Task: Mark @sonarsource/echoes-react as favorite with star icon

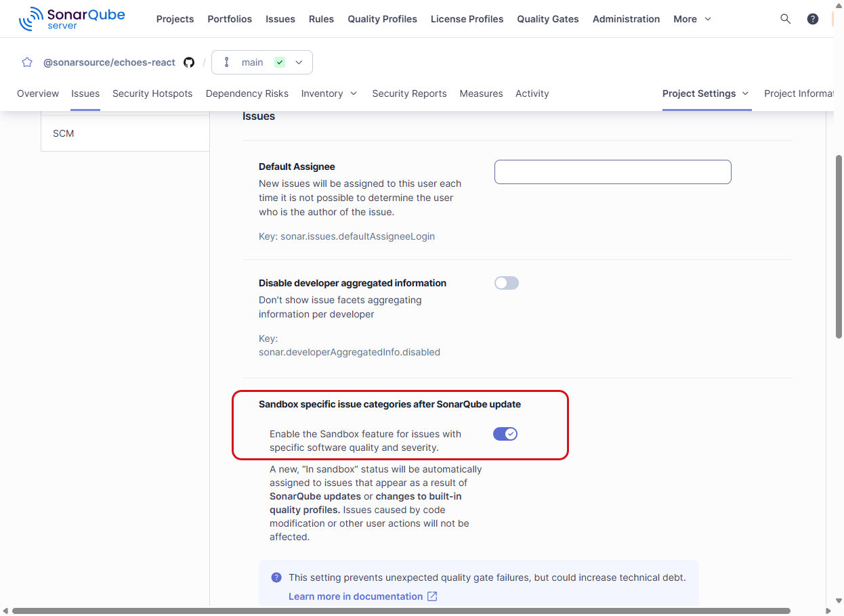Action: pos(27,62)
